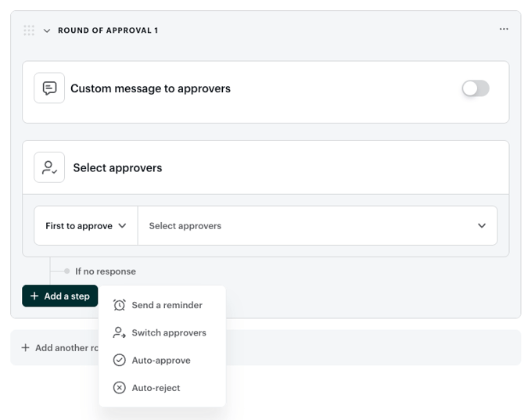Click the Add a step button
The image size is (524, 420).
(x=59, y=296)
